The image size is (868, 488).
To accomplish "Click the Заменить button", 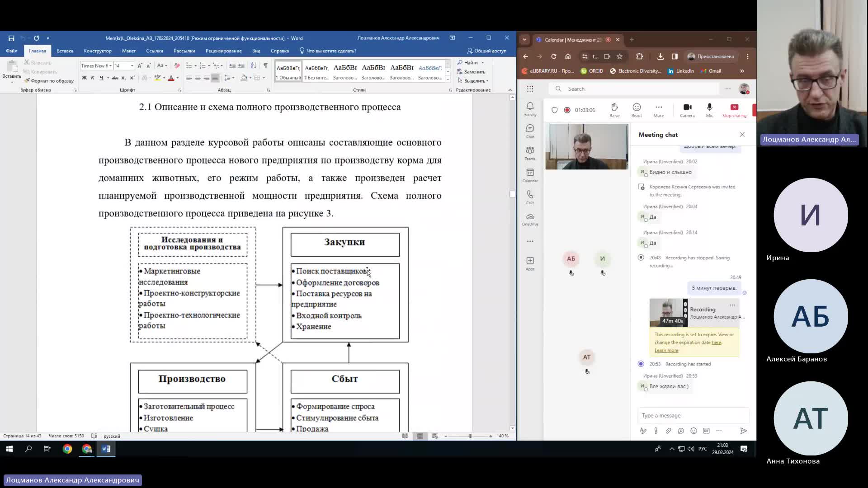I will click(471, 72).
